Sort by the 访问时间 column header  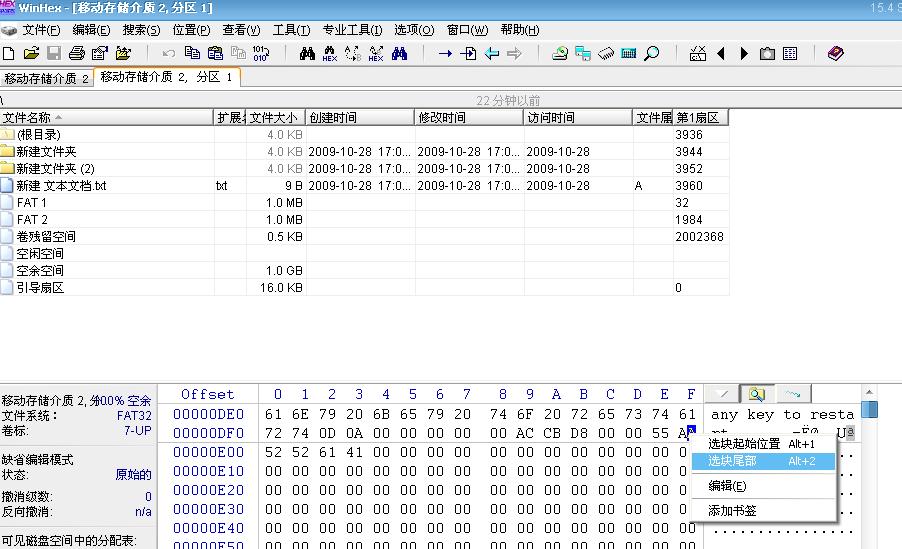(578, 117)
